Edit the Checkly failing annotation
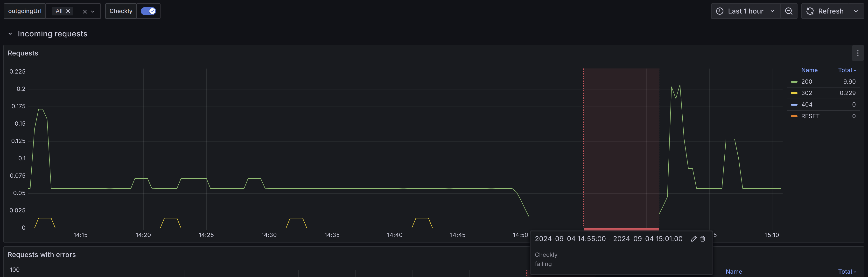This screenshot has width=868, height=277. tap(694, 239)
